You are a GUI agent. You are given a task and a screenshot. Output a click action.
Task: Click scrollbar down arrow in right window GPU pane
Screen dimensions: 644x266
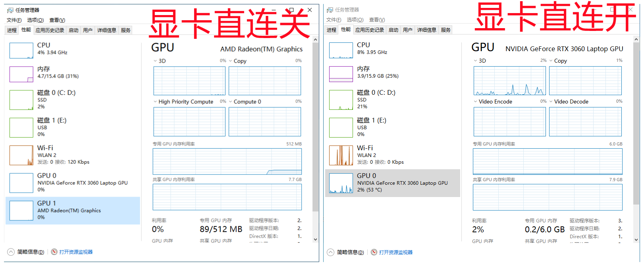(636, 239)
